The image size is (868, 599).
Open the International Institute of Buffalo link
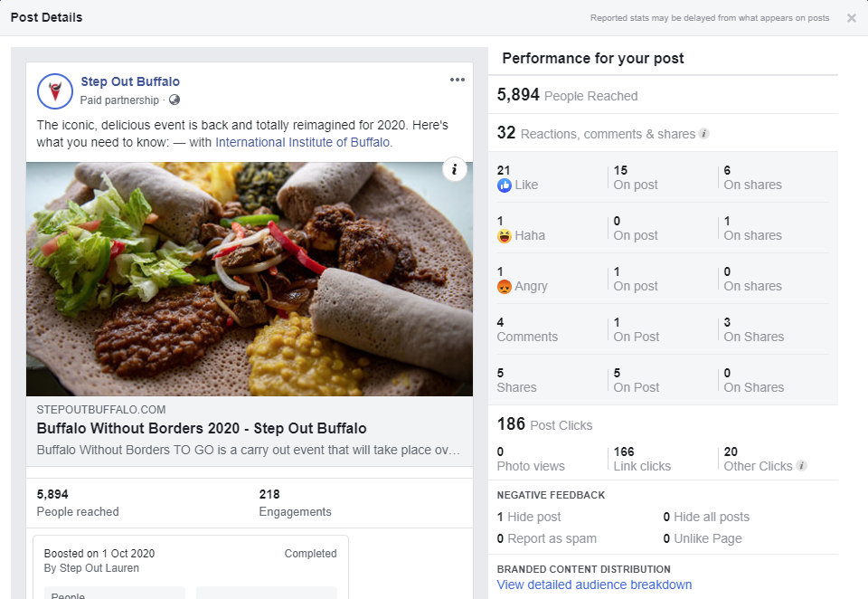point(302,142)
